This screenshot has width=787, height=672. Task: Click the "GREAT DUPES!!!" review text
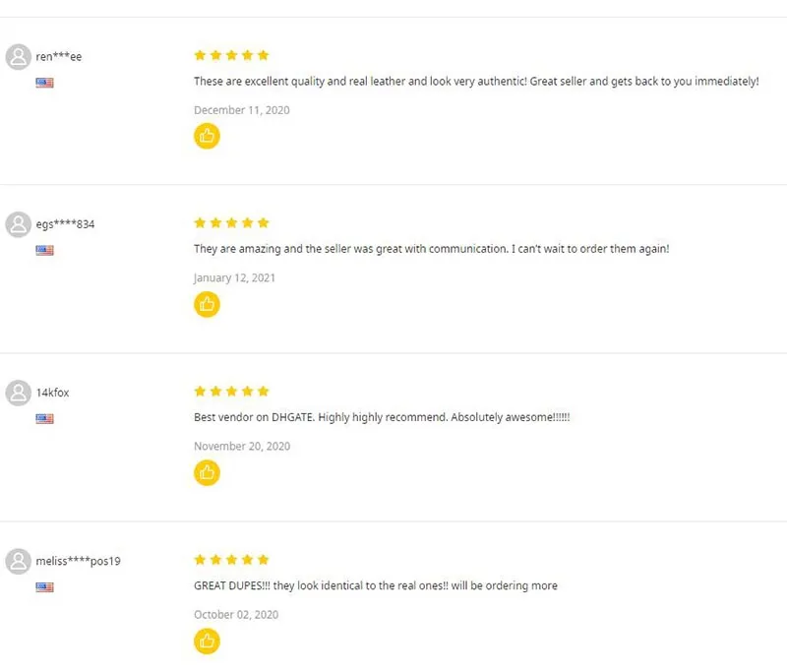pyautogui.click(x=376, y=585)
